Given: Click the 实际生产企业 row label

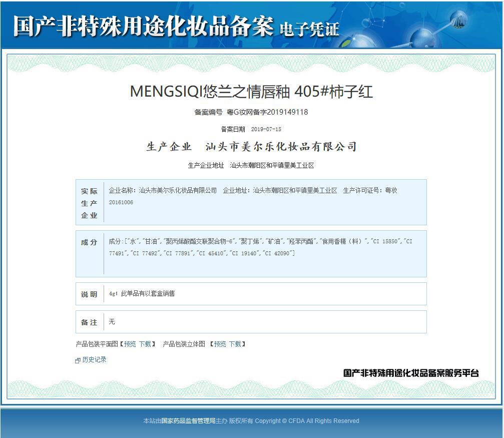Looking at the screenshot, I should (89, 203).
